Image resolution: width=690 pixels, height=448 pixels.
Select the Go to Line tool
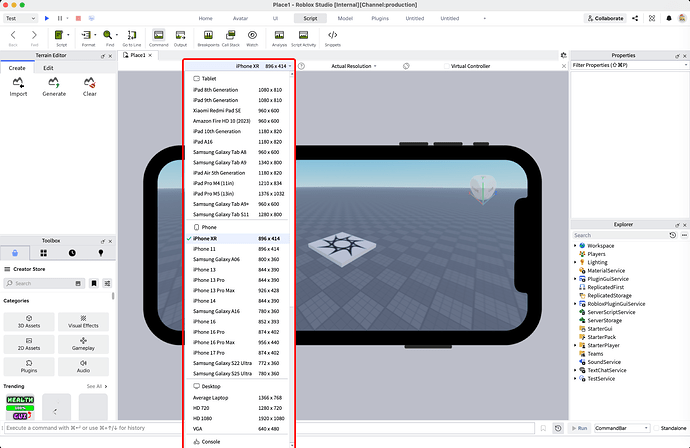(132, 35)
